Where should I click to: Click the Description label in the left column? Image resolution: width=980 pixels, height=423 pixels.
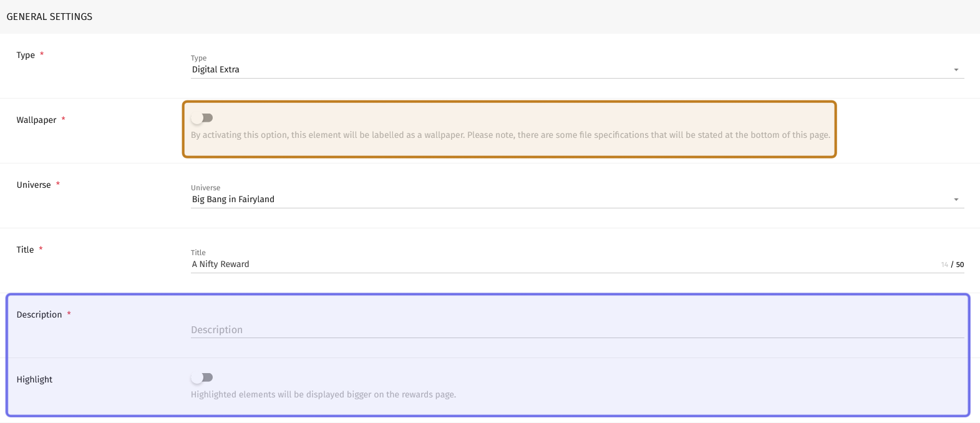point(39,314)
